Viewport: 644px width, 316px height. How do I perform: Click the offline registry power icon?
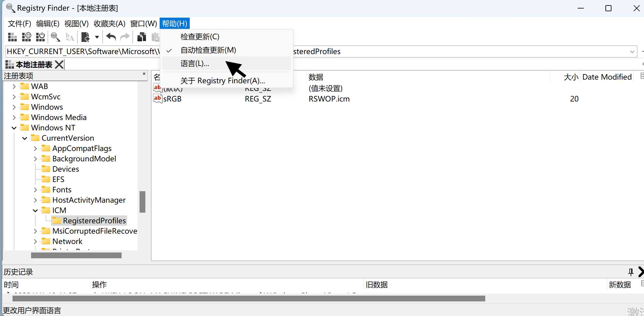(x=40, y=37)
